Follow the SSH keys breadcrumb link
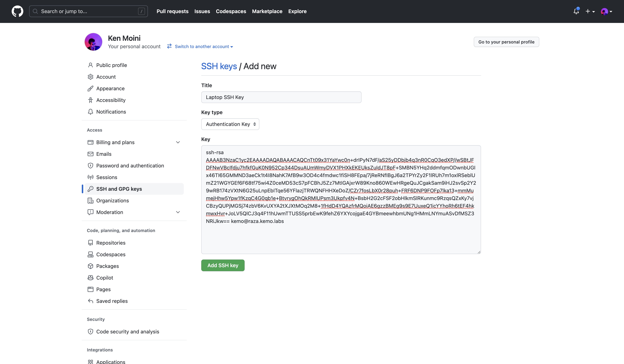The image size is (624, 364). [219, 66]
